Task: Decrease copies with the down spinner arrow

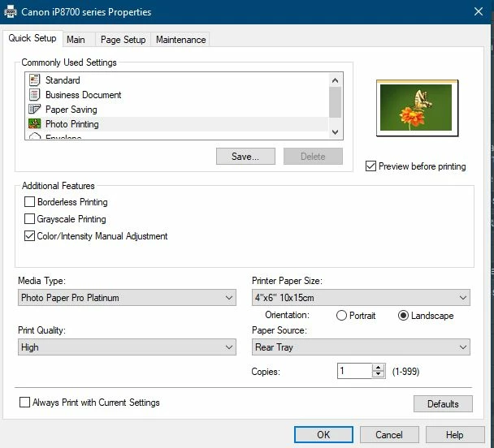Action: point(378,374)
